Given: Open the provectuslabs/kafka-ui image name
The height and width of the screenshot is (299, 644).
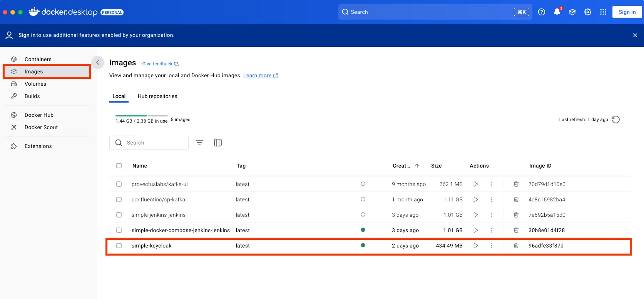Looking at the screenshot, I should pyautogui.click(x=160, y=184).
